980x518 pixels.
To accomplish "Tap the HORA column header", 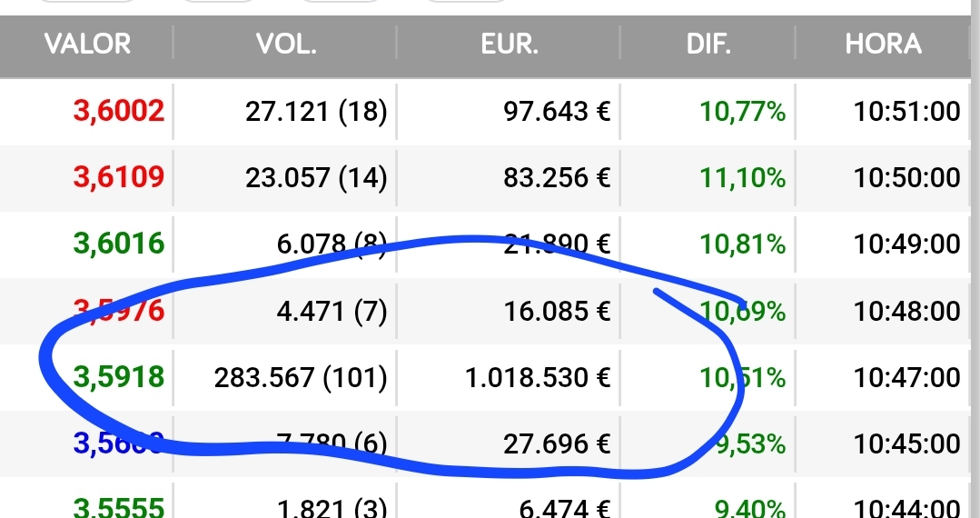I will pos(883,45).
